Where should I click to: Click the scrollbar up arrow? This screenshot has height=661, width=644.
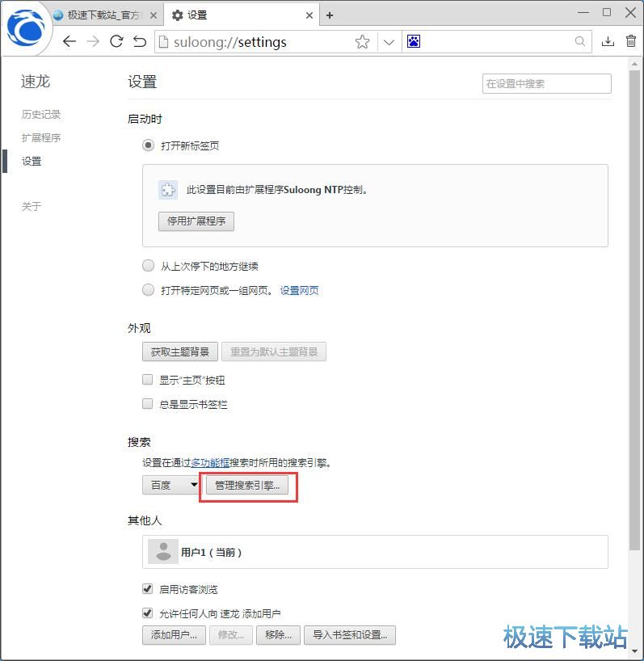(x=634, y=64)
